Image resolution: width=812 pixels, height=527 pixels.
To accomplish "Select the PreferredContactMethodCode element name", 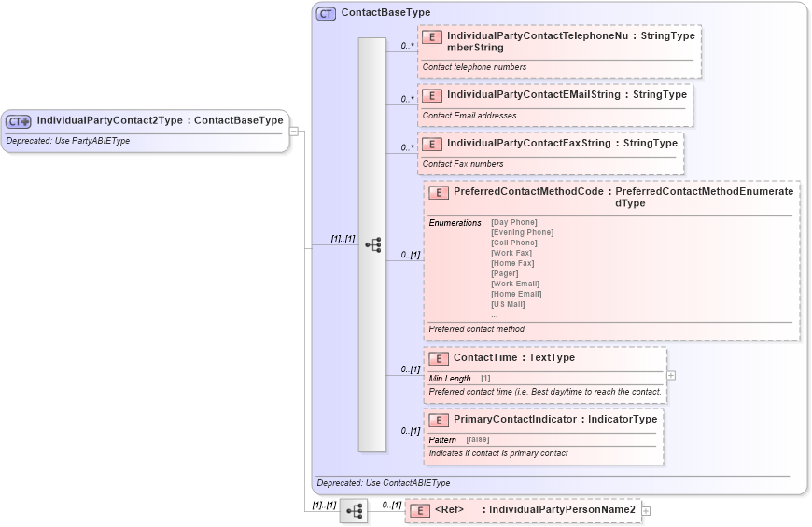I will pos(528,191).
